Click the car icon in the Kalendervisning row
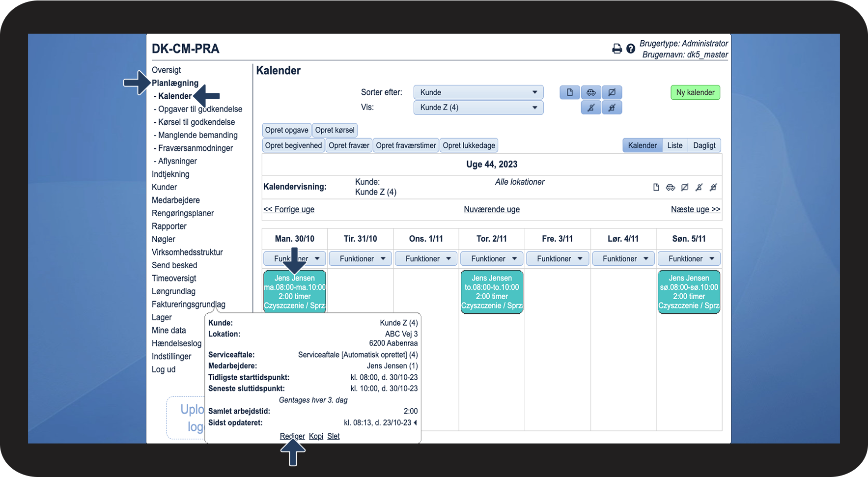868x477 pixels. [671, 187]
